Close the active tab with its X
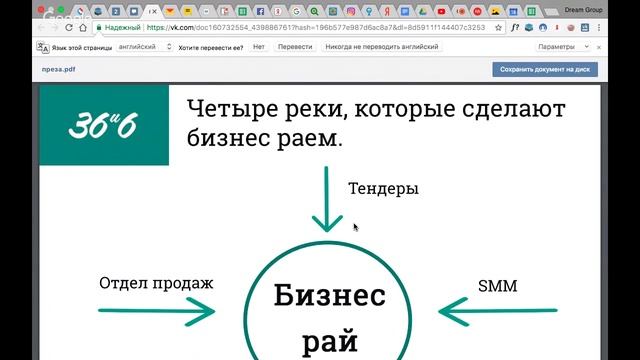This screenshot has height=360, width=640. click(154, 11)
